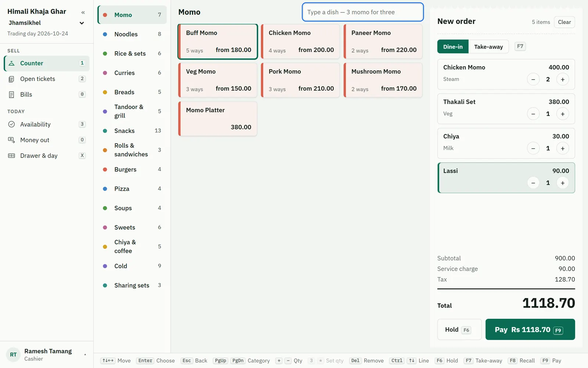Image resolution: width=588 pixels, height=368 pixels.
Task: Click the Bills receipt icon
Action: click(11, 95)
